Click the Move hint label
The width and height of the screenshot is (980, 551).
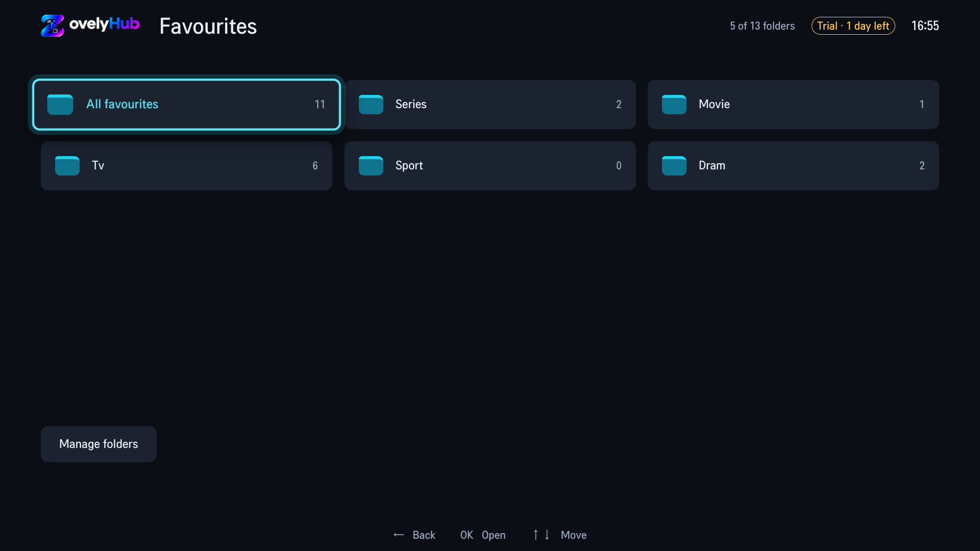click(x=574, y=535)
